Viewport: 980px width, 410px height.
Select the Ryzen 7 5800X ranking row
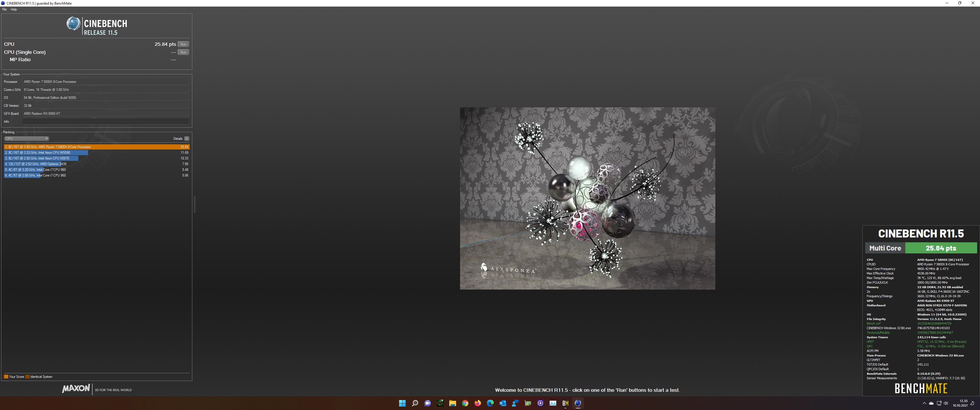click(97, 147)
